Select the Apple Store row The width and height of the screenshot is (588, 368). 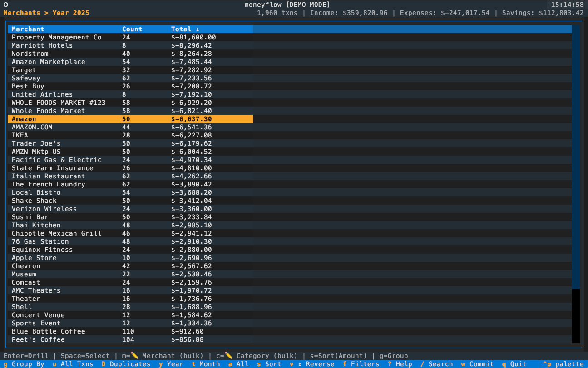[130, 258]
